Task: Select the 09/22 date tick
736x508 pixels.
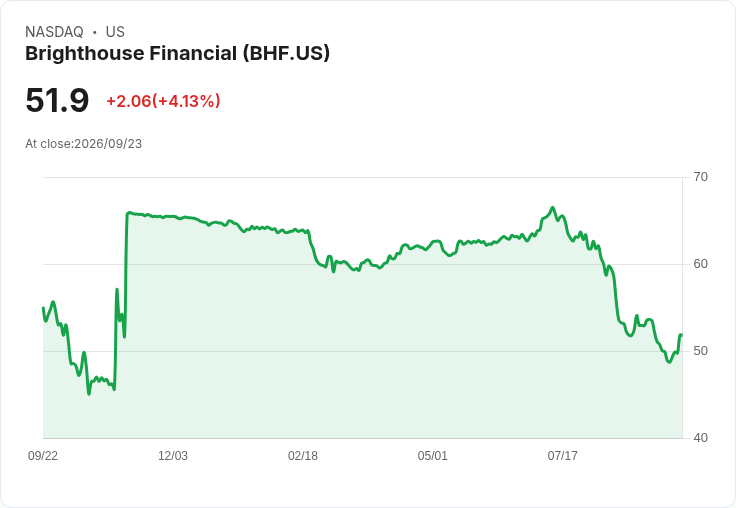Action: [x=43, y=456]
